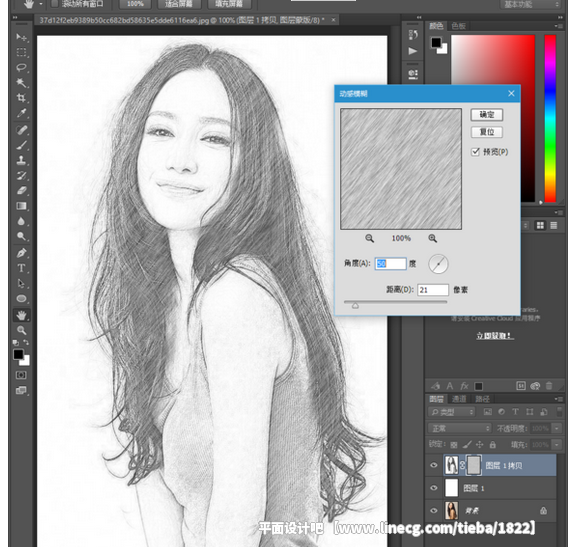Toggle lock layer position
The height and width of the screenshot is (547, 576).
pyautogui.click(x=480, y=445)
